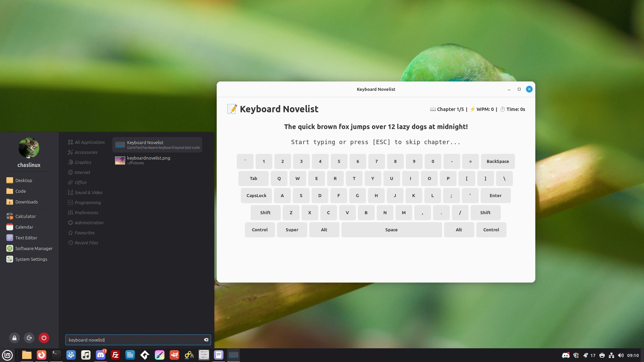Click the printer tray icon
This screenshot has width=644, height=362.
click(602, 355)
